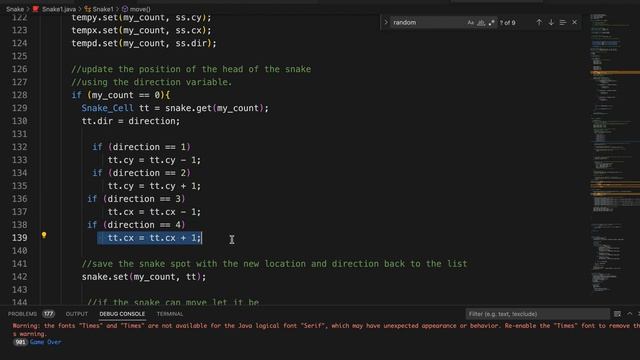640x360 pixels.
Task: Click line number 132 in gutter
Action: 20,147
